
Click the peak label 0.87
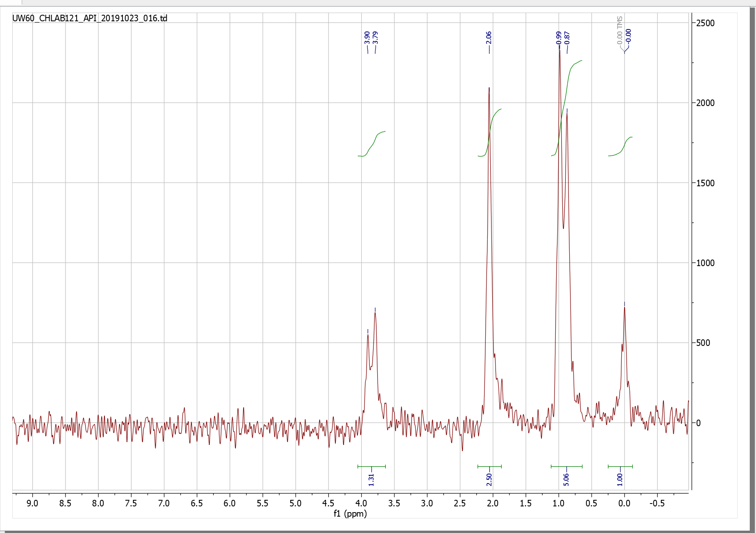pos(567,37)
